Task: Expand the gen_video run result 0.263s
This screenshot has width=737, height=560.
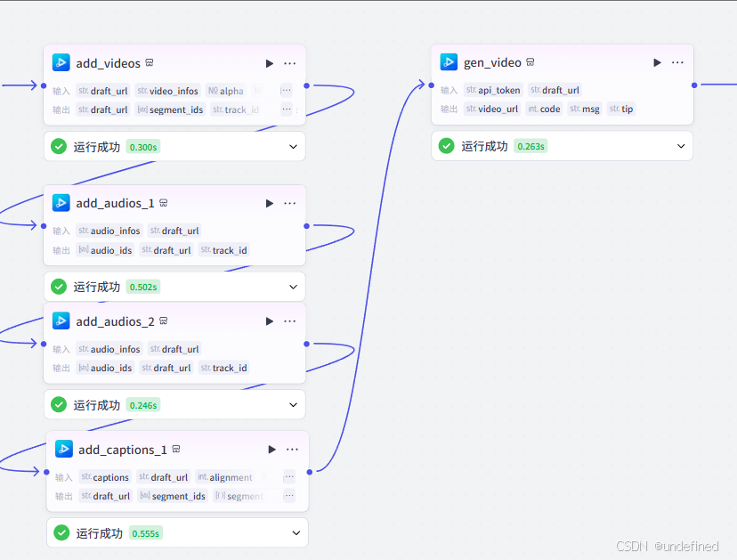Action: pyautogui.click(x=681, y=146)
